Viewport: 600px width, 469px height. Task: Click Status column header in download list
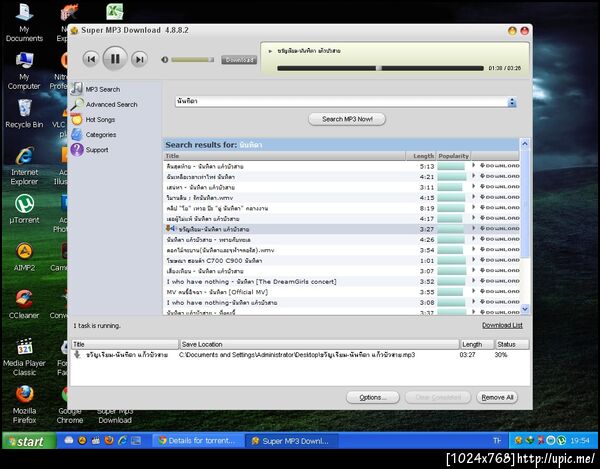pyautogui.click(x=512, y=344)
